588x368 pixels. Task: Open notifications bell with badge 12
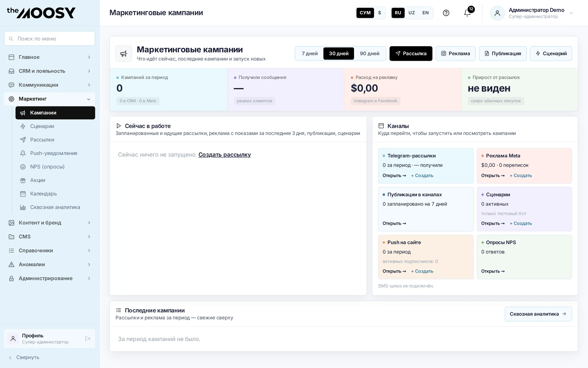(467, 13)
